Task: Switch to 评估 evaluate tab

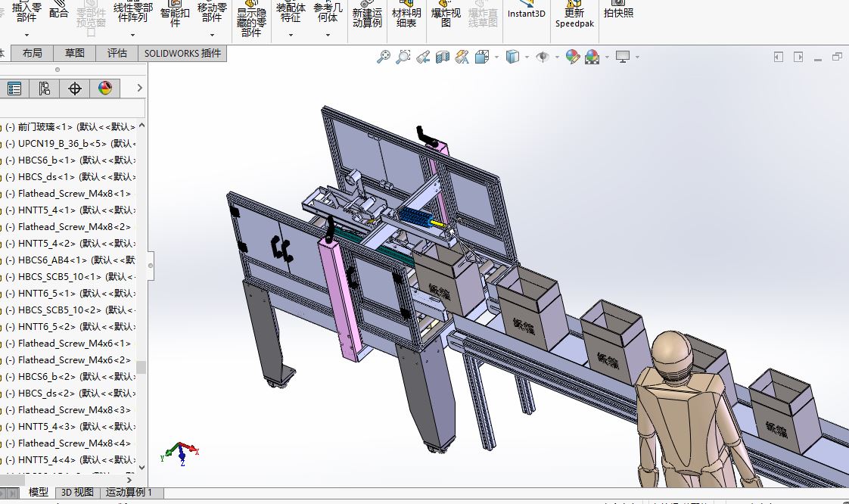Action: [117, 53]
